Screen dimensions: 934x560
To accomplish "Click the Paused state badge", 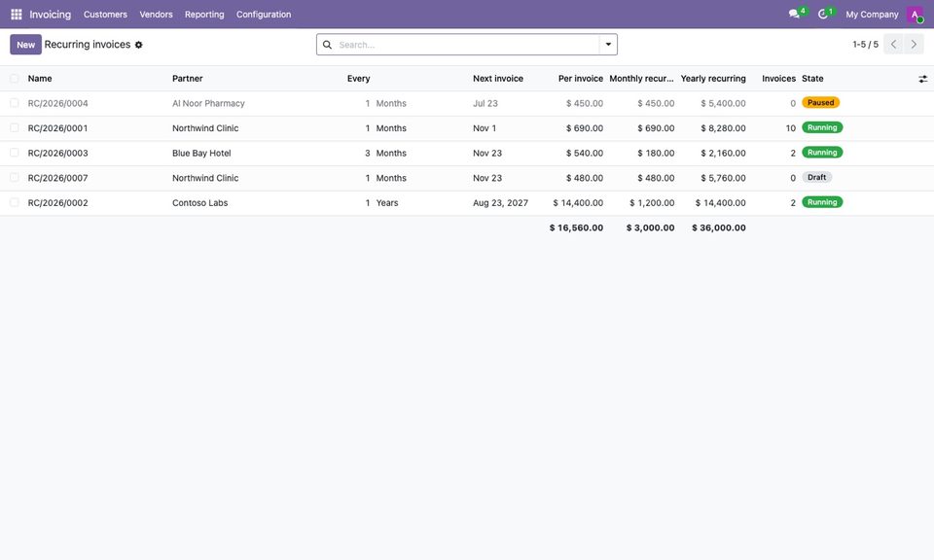I will click(x=821, y=103).
